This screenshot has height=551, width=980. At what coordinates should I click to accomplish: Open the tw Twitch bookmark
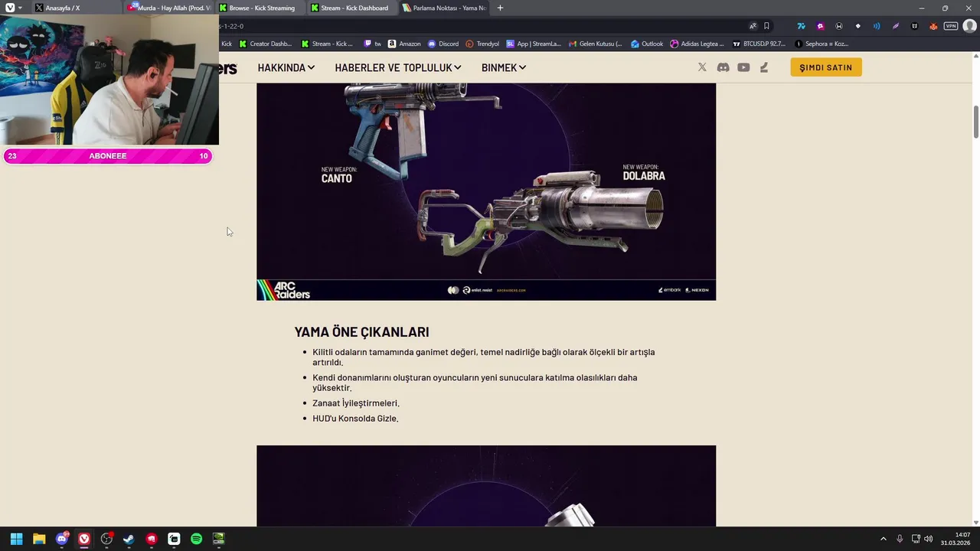coord(372,44)
